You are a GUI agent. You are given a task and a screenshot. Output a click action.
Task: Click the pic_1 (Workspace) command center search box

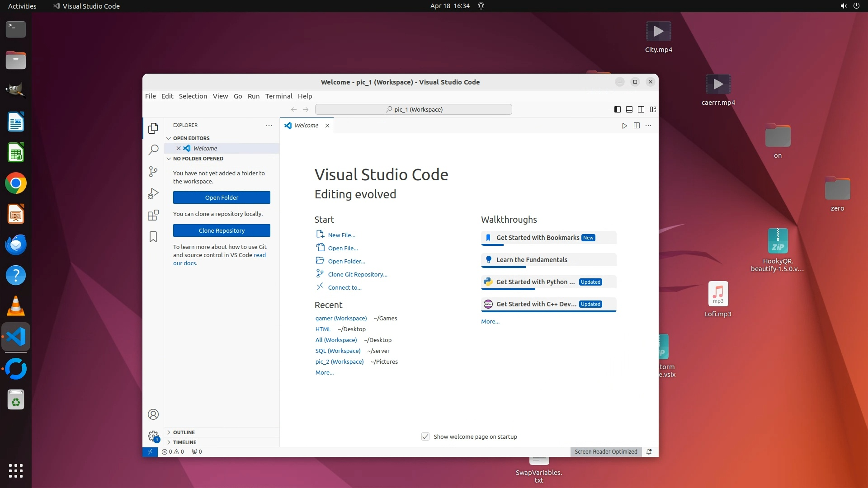(x=413, y=109)
